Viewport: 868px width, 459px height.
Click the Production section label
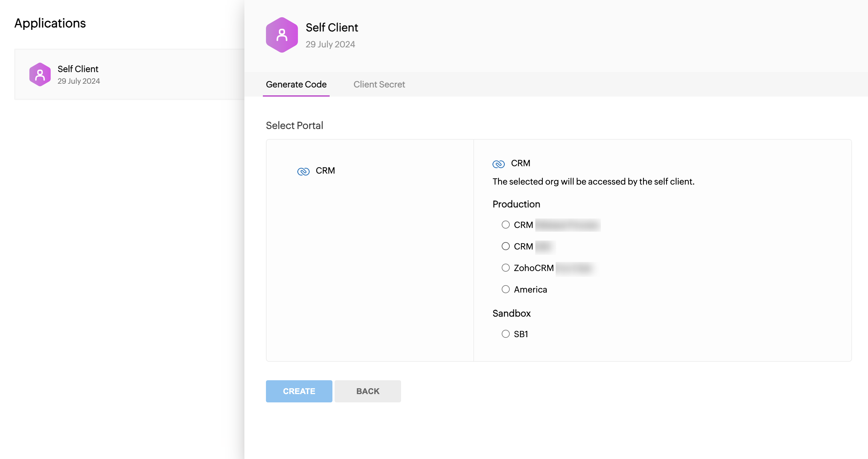pyautogui.click(x=516, y=204)
